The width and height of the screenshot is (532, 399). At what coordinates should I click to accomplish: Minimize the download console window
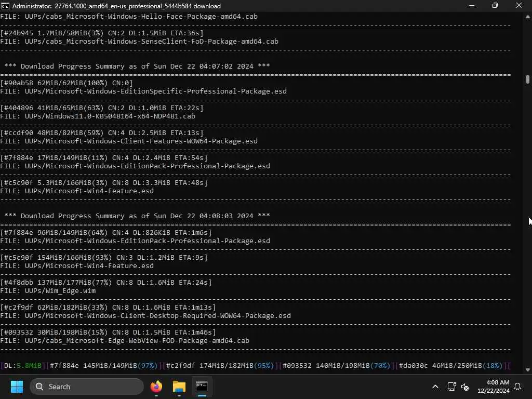pos(471,6)
